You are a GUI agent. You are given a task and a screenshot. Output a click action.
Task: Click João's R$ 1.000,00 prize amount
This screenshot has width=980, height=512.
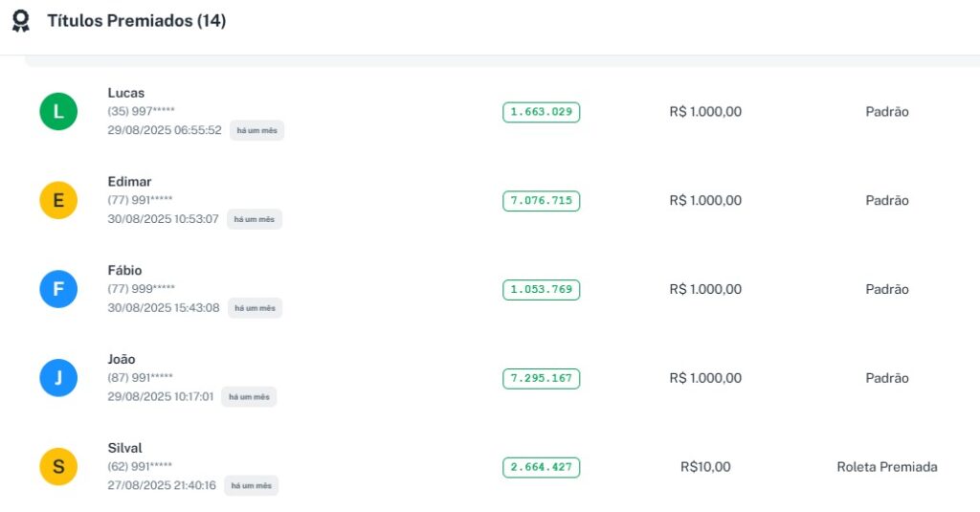tap(705, 378)
